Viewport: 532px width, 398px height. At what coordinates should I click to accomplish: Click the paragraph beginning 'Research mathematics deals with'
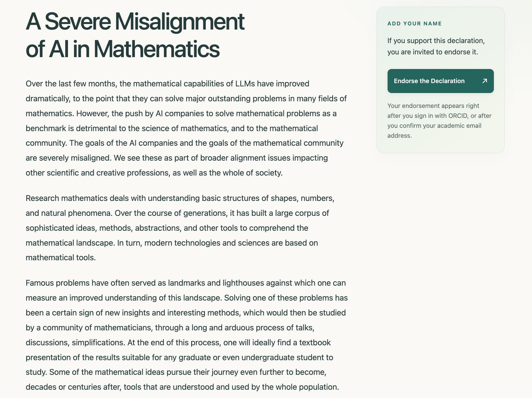180,228
